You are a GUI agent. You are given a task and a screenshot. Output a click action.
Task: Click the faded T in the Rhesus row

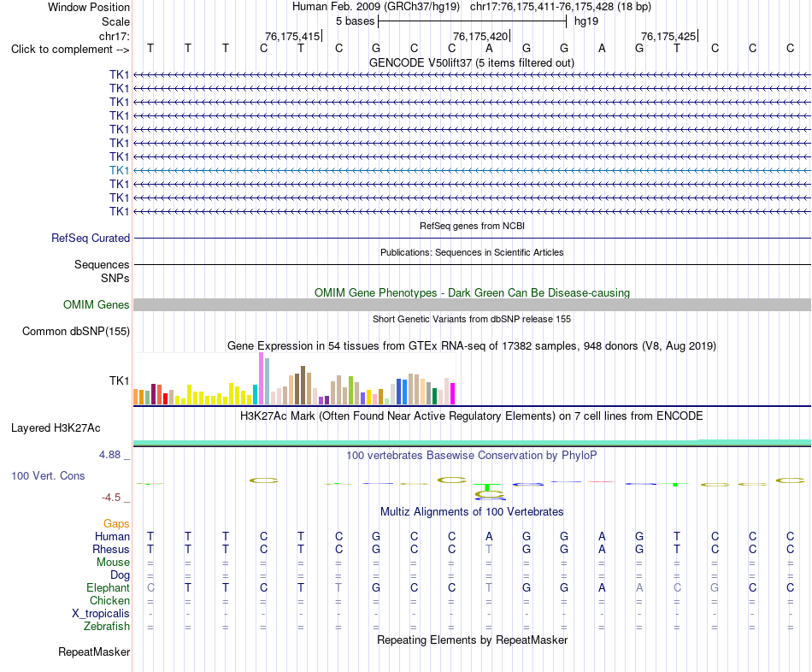[x=489, y=549]
